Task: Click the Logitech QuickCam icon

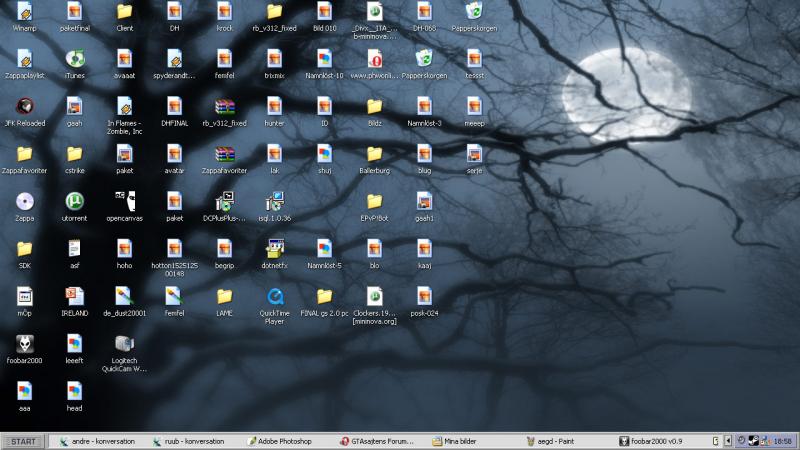Action: point(125,343)
